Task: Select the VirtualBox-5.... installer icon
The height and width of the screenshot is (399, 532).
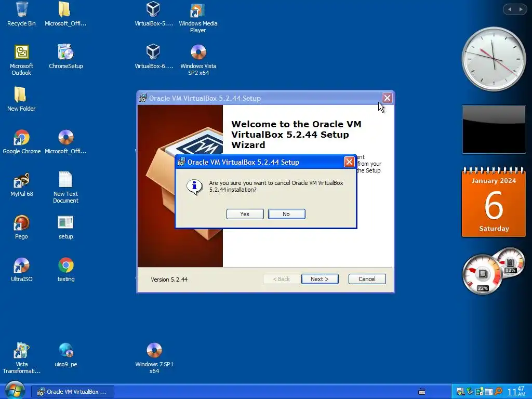Action: tap(153, 14)
